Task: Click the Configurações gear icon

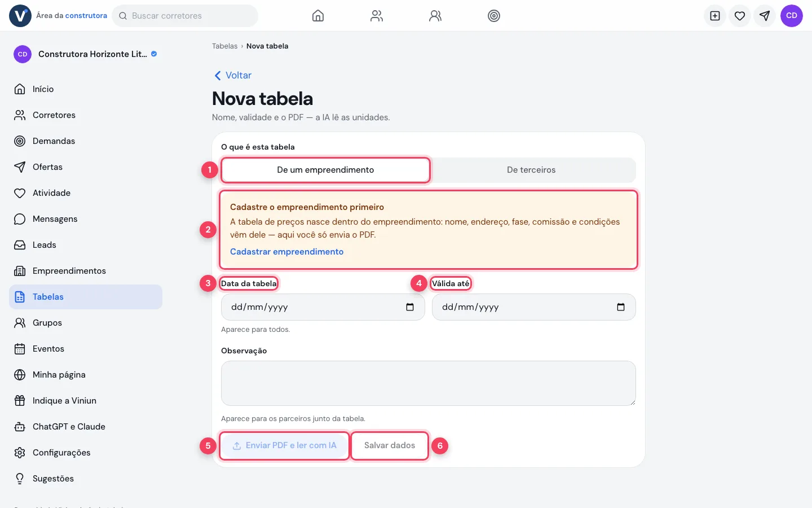Action: point(20,453)
